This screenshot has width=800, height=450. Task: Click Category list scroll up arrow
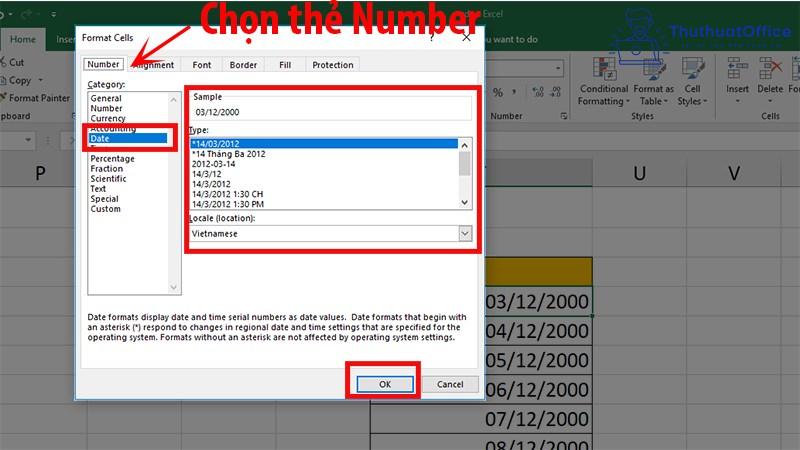173,99
